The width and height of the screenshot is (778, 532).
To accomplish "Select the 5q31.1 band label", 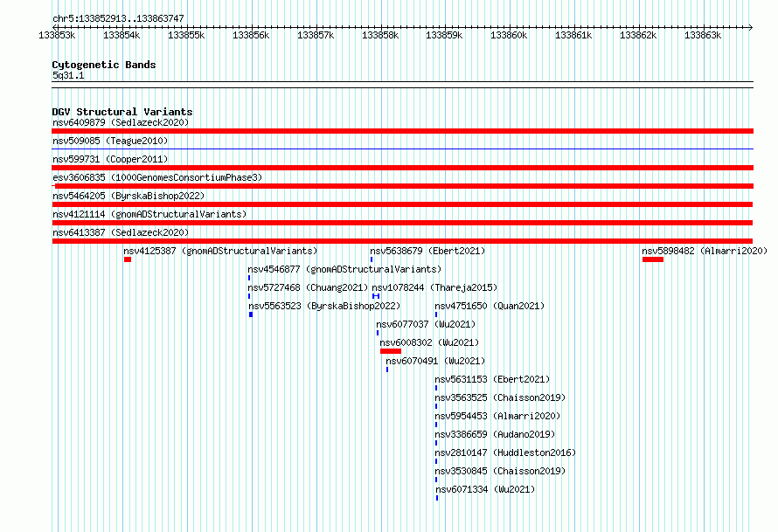I will [x=68, y=75].
